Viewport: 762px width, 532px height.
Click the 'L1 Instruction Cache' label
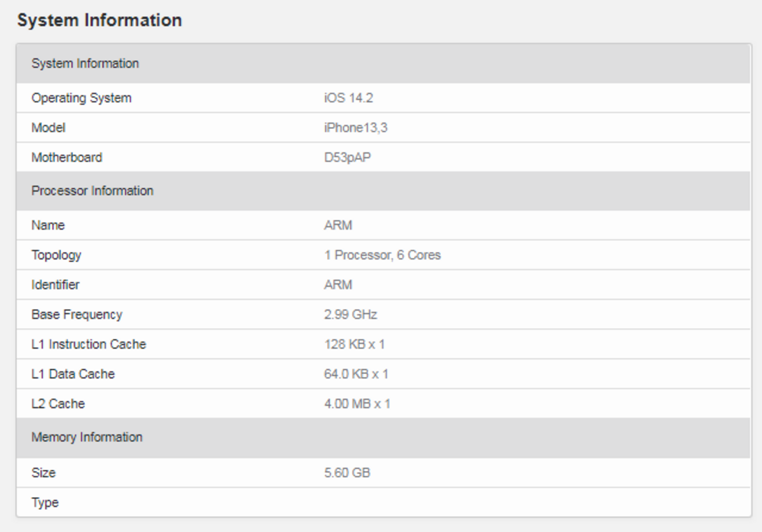point(88,345)
